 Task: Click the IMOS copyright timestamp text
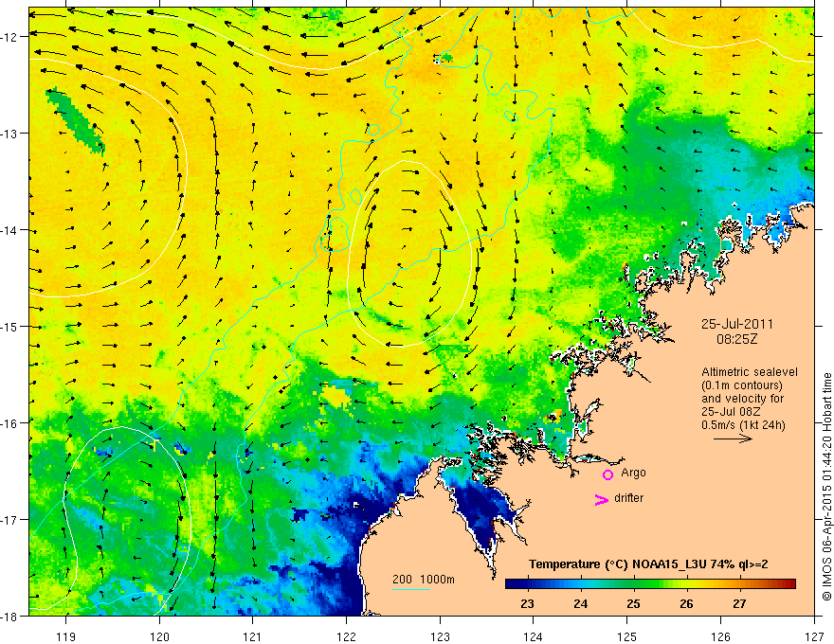tap(826, 487)
